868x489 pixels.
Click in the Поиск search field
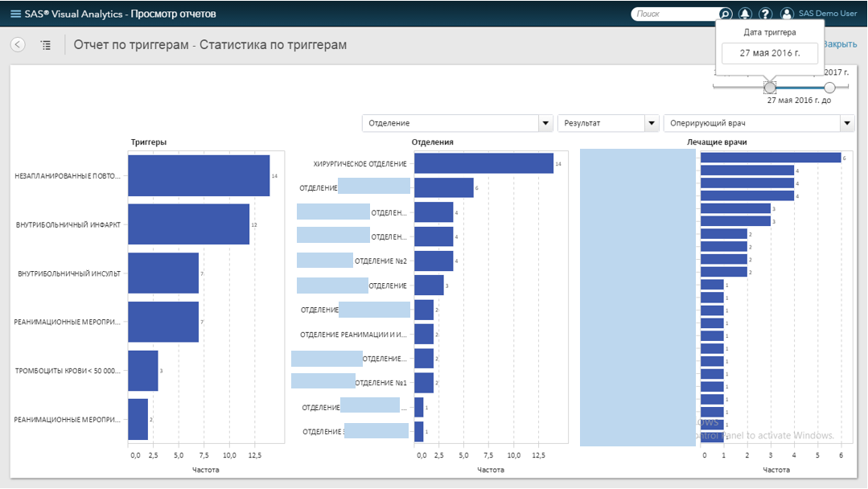click(x=676, y=14)
